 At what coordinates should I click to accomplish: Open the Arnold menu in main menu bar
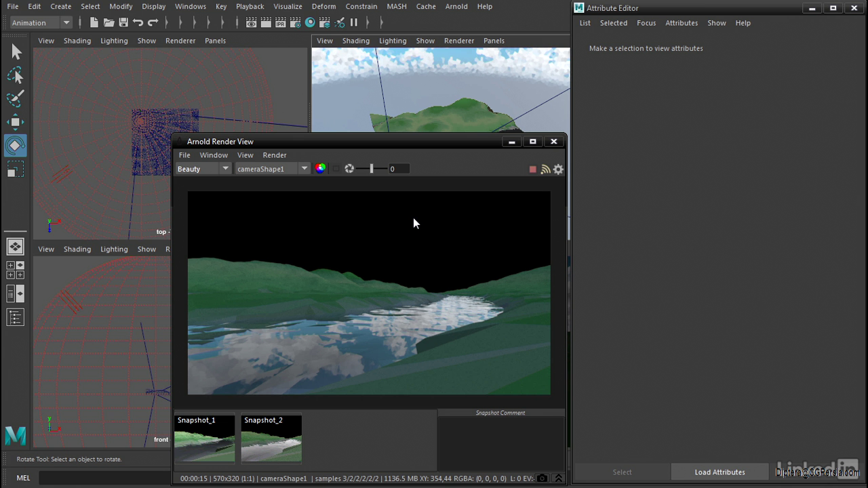click(x=456, y=6)
